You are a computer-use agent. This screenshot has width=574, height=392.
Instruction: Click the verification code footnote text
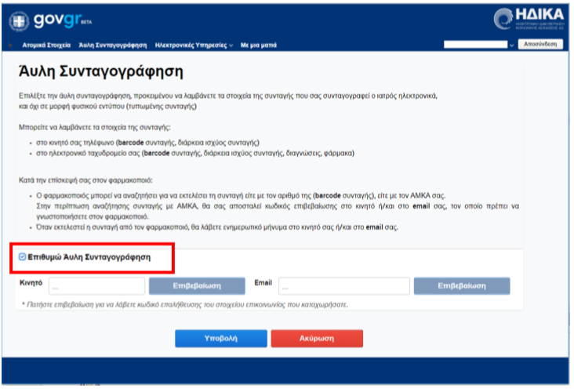pyautogui.click(x=184, y=304)
